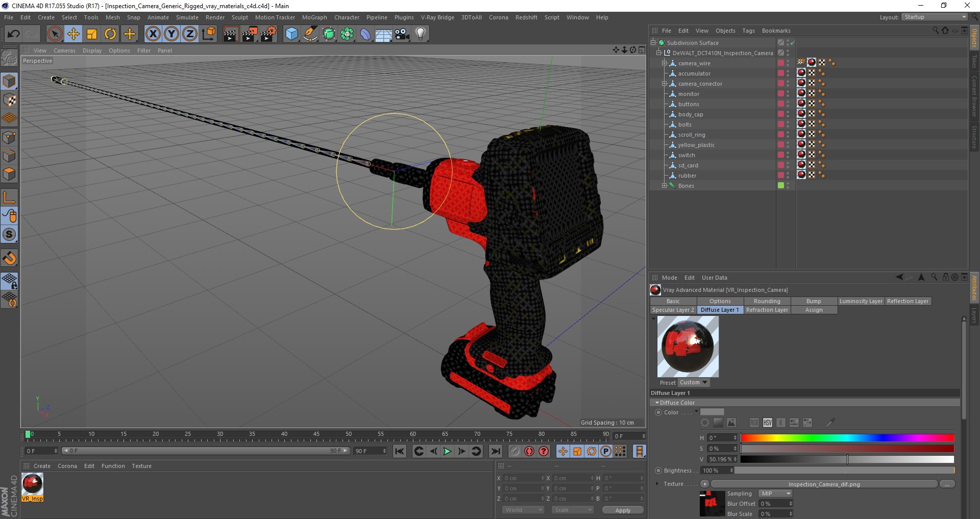Click the material tag on accumulator
Viewport: 980px width, 519px height.
coord(801,72)
